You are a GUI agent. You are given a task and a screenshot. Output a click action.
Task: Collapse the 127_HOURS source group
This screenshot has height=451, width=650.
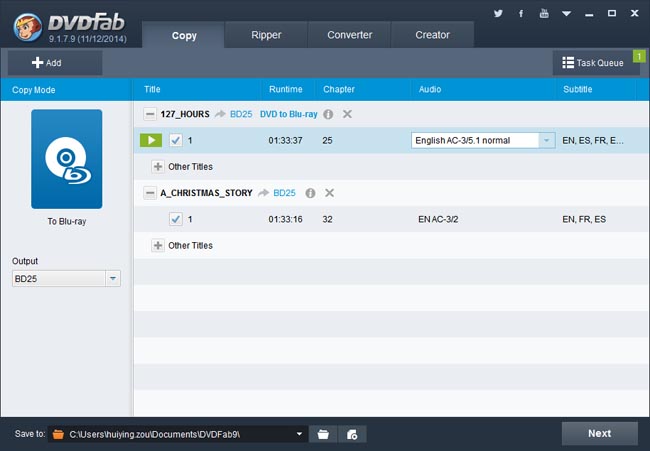(x=150, y=114)
